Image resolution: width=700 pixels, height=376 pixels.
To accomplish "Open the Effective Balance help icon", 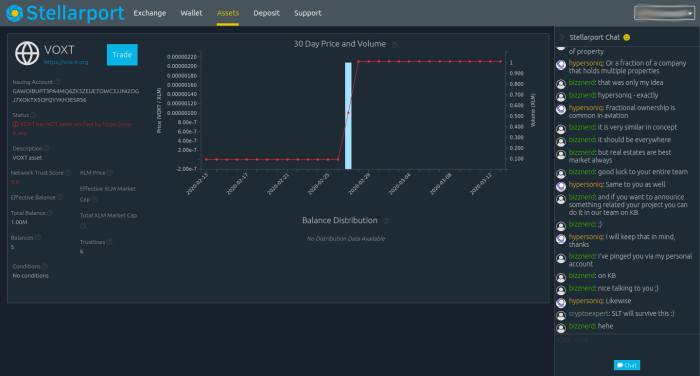I will pyautogui.click(x=60, y=197).
